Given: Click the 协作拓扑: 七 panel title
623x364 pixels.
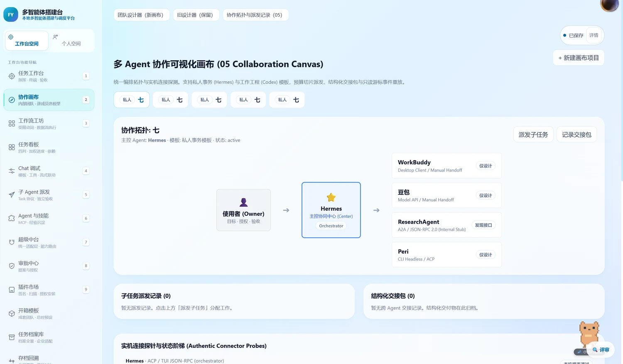Looking at the screenshot, I should coord(140,130).
